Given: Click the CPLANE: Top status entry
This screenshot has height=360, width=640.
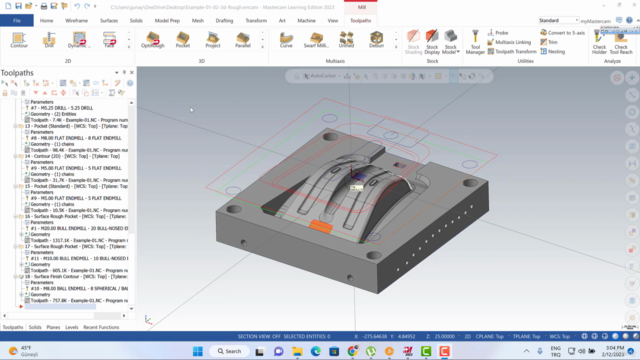Looking at the screenshot, I should [x=490, y=336].
